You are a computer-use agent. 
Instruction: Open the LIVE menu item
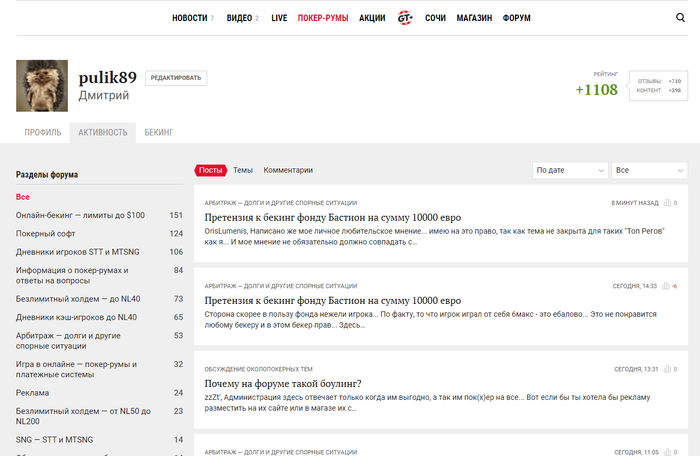[279, 18]
